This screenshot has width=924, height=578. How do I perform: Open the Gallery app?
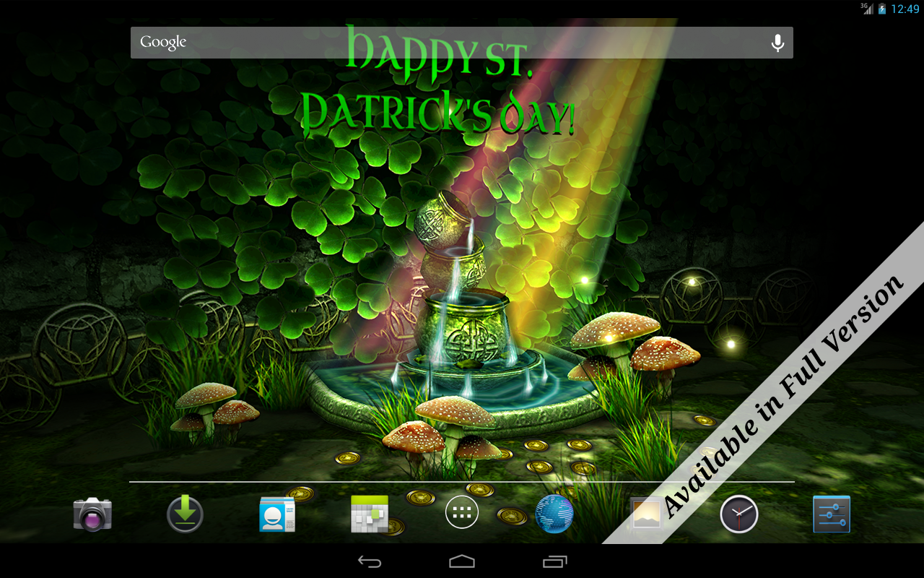pos(647,514)
